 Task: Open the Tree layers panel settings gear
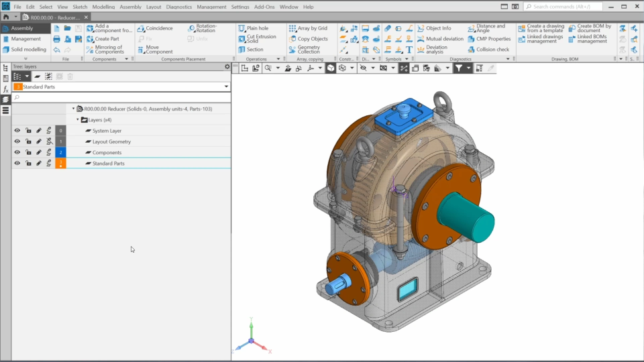227,66
